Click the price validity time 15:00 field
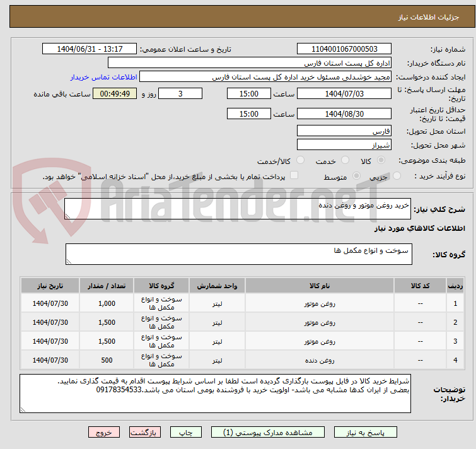Image resolution: width=476 pixels, height=449 pixels. (x=248, y=114)
